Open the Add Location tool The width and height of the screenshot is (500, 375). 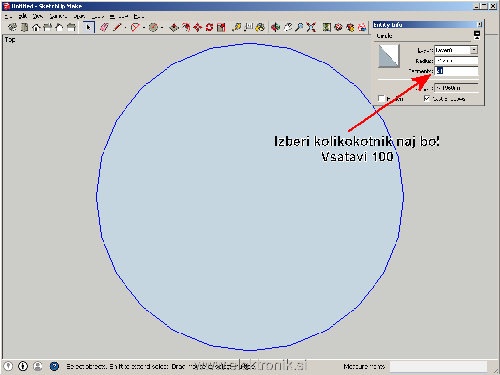(327, 27)
